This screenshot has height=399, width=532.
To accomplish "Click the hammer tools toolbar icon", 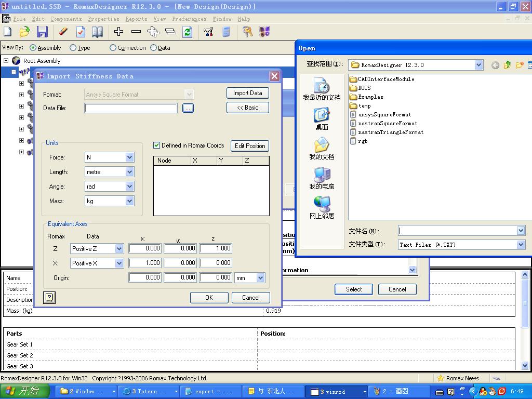I will [208, 32].
